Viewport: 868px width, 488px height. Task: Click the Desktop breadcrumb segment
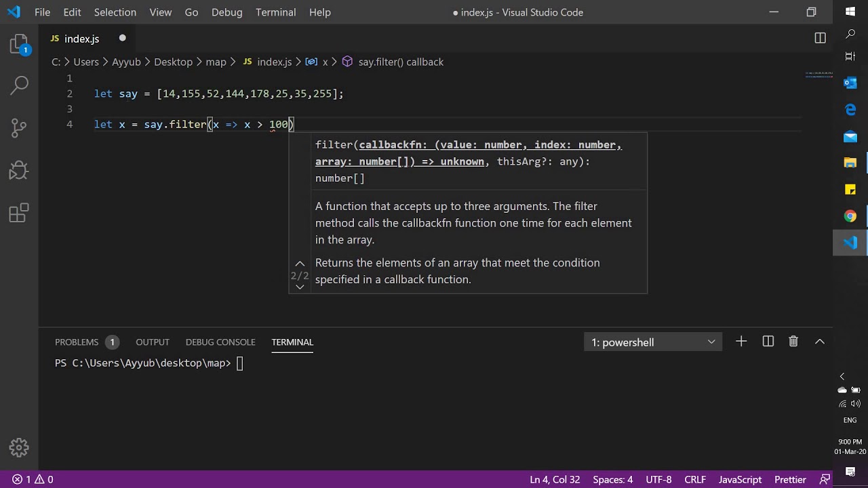pyautogui.click(x=173, y=62)
